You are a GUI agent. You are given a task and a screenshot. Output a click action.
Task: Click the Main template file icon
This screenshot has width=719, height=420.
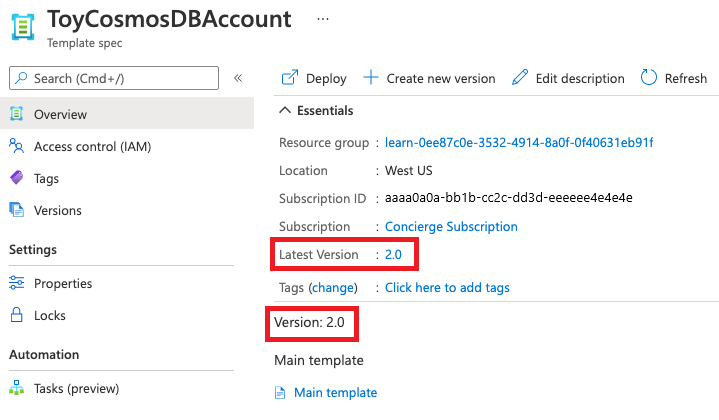click(280, 393)
